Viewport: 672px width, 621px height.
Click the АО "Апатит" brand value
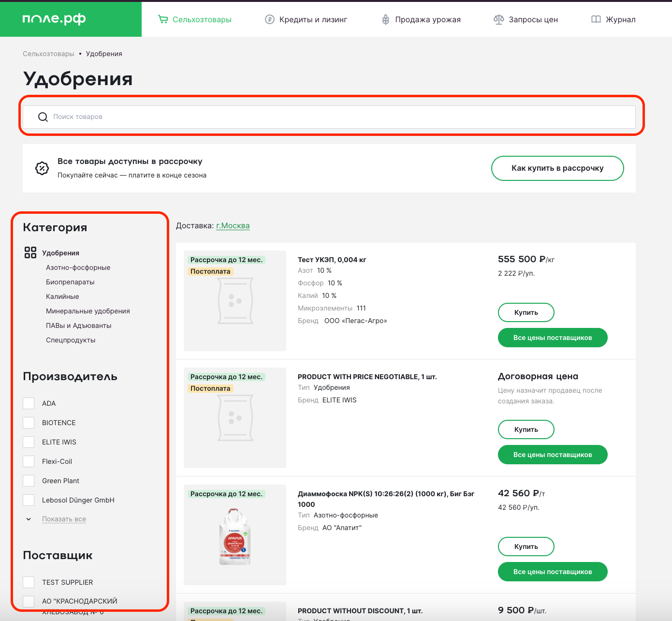(x=342, y=528)
